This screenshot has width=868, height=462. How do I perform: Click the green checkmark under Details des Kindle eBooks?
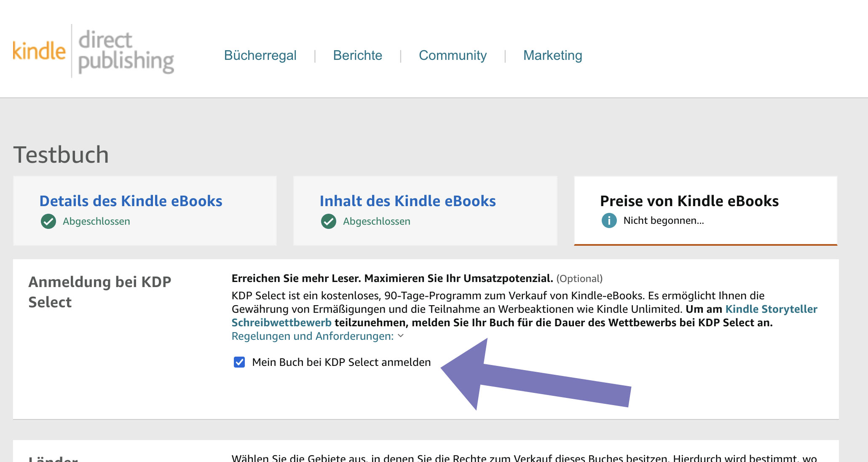pyautogui.click(x=48, y=221)
